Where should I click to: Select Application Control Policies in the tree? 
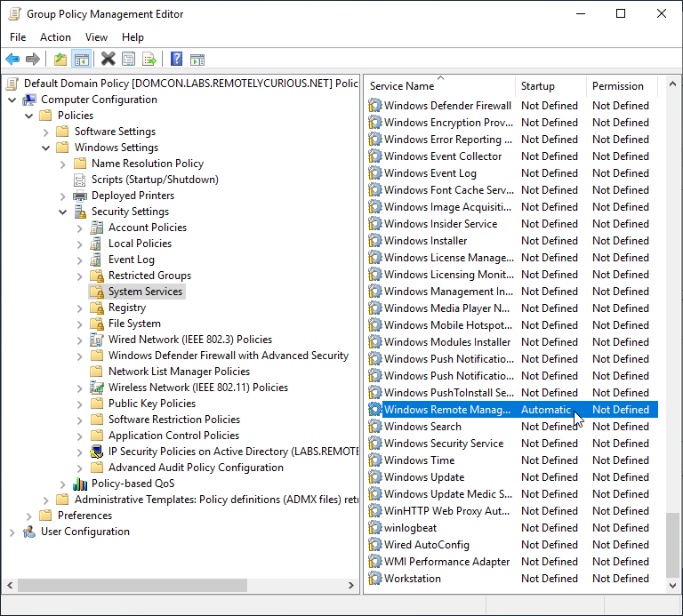[173, 436]
